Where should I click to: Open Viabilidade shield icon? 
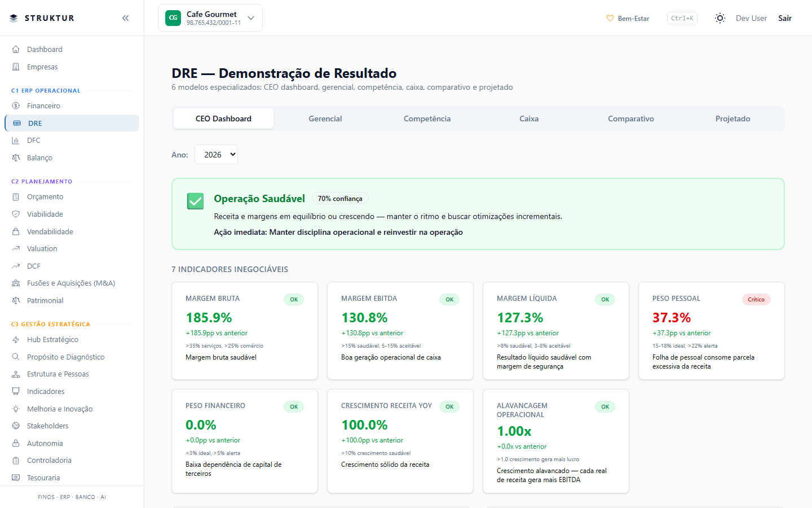16,214
